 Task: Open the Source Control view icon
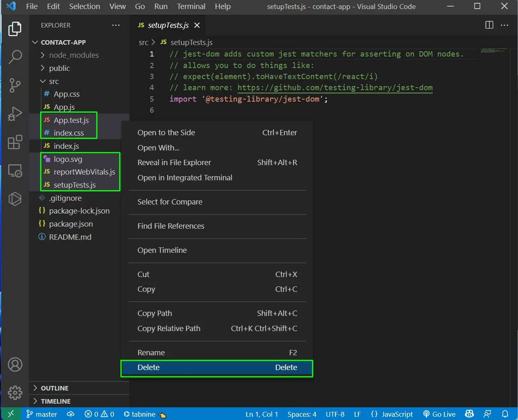click(x=15, y=85)
